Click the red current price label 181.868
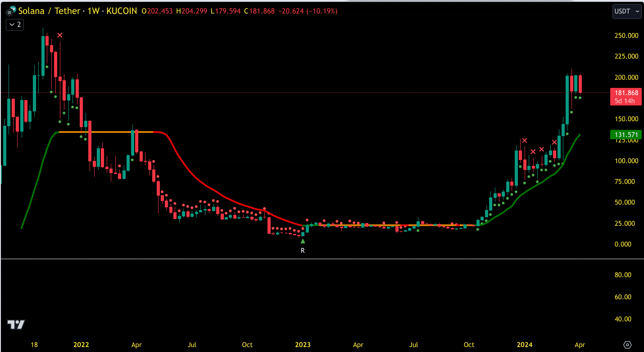 626,92
